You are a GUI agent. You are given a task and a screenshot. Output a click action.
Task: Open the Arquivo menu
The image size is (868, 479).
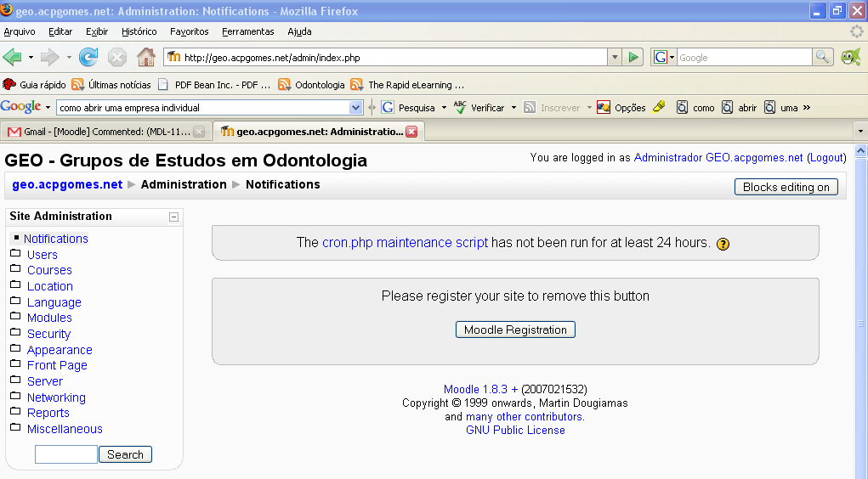click(x=20, y=31)
